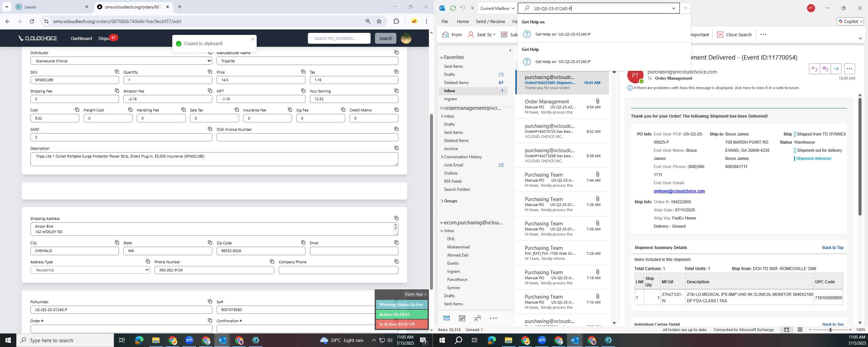The height and width of the screenshot is (347, 868).
Task: Expand Outlook search options arrow
Action: pyautogui.click(x=673, y=8)
